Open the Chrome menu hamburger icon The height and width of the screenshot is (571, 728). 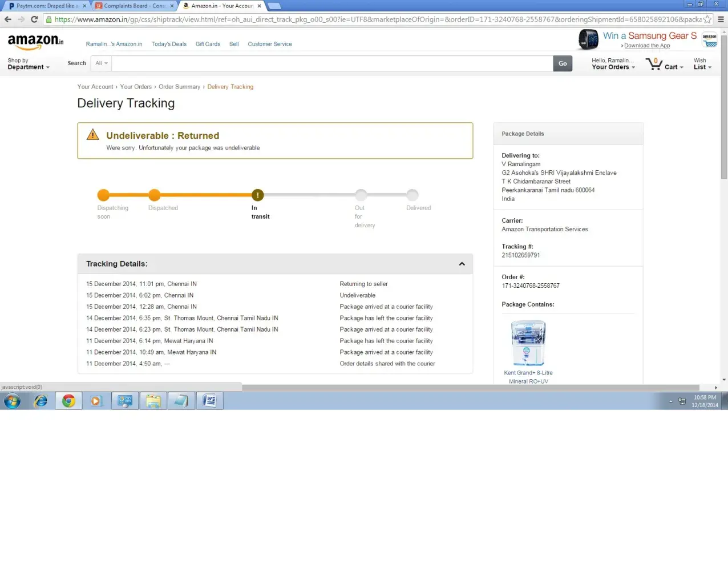[x=721, y=19]
